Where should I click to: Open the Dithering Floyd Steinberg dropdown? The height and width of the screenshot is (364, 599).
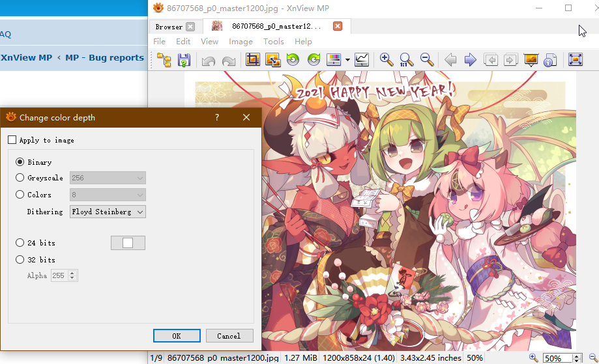(108, 212)
